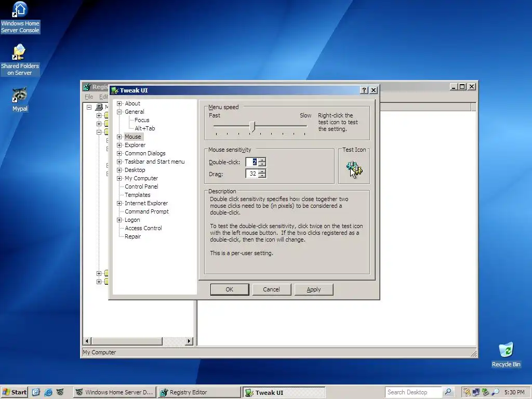
Task: Open Windows Home Server Console desktop shortcut
Action: coord(20,18)
